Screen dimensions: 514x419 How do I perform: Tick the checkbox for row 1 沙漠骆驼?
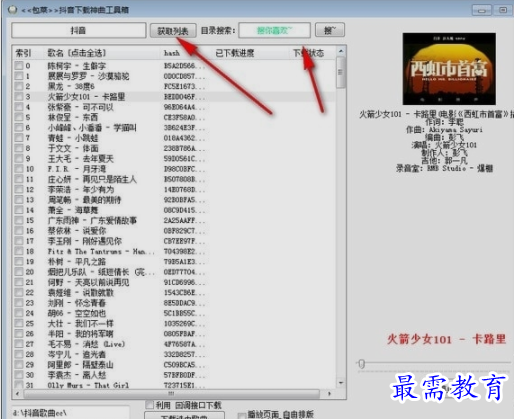point(19,76)
